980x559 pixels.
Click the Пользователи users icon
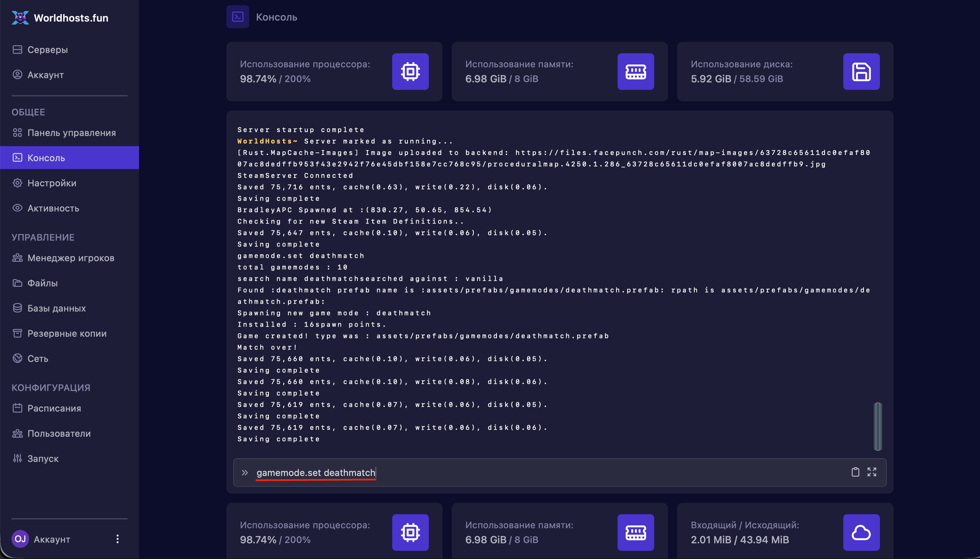tap(17, 433)
